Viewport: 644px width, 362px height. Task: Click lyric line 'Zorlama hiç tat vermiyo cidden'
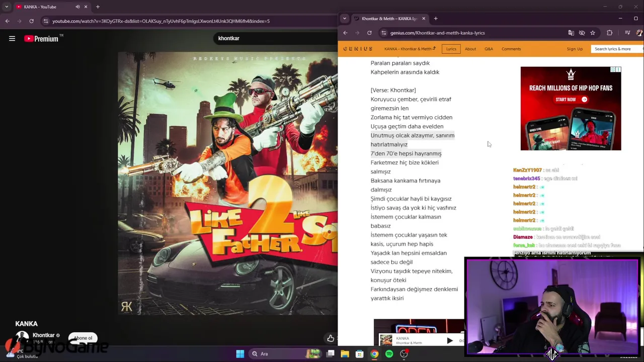click(x=412, y=117)
